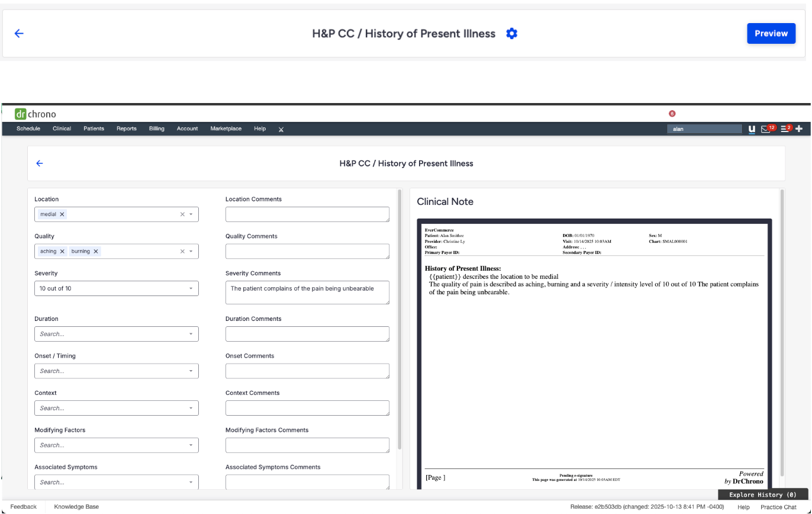Click the Explore History (0) button

[x=763, y=494]
